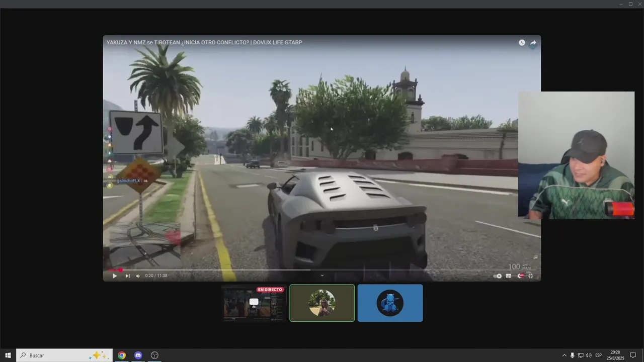Image resolution: width=644 pixels, height=362 pixels.
Task: Click the microphone tray icon
Action: [573, 355]
